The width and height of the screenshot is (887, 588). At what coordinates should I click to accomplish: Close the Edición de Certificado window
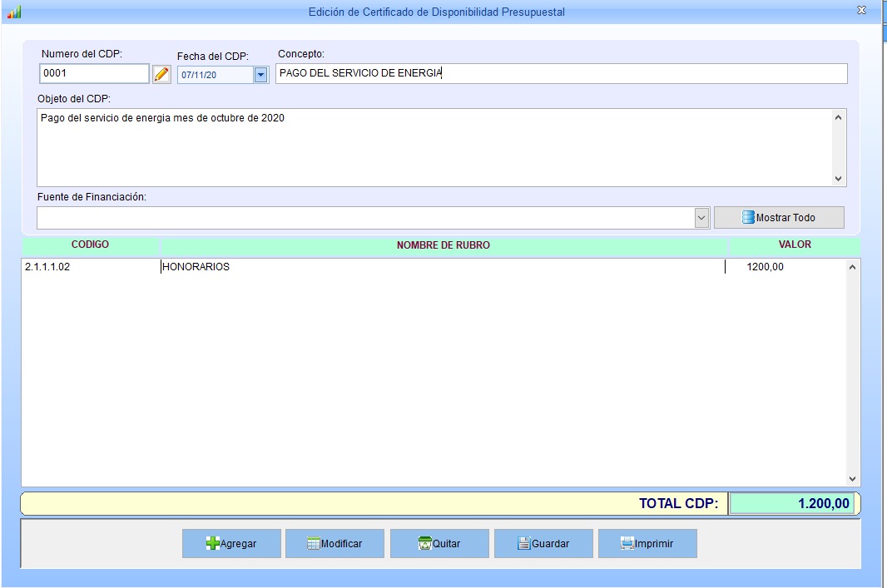861,10
